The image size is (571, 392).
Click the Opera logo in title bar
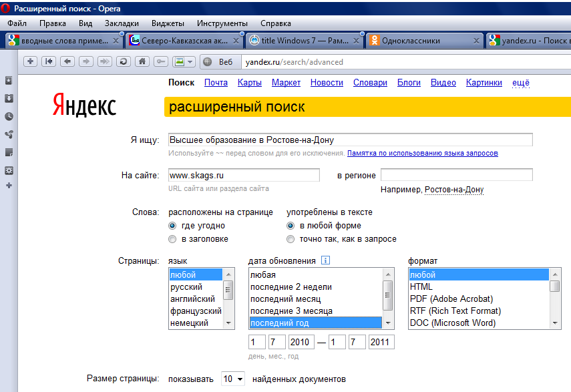click(5, 9)
